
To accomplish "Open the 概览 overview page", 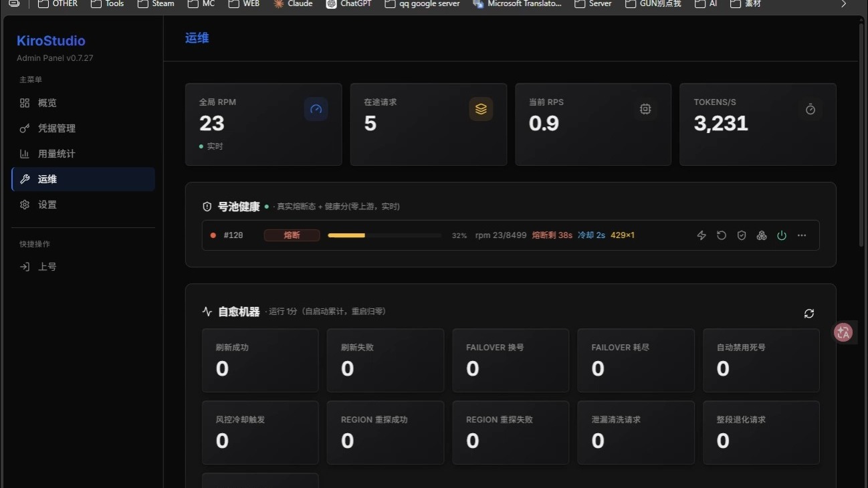I will (83, 103).
